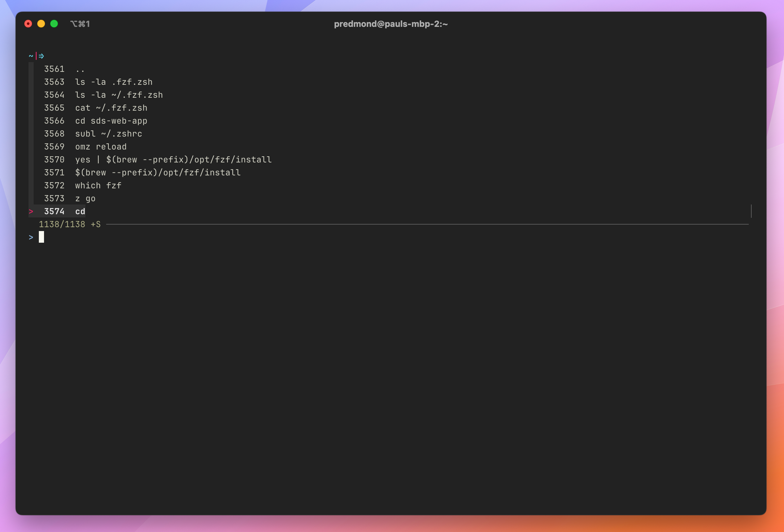Select history entry 3561 '..'
Viewport: 784px width, 532px height.
coord(64,69)
